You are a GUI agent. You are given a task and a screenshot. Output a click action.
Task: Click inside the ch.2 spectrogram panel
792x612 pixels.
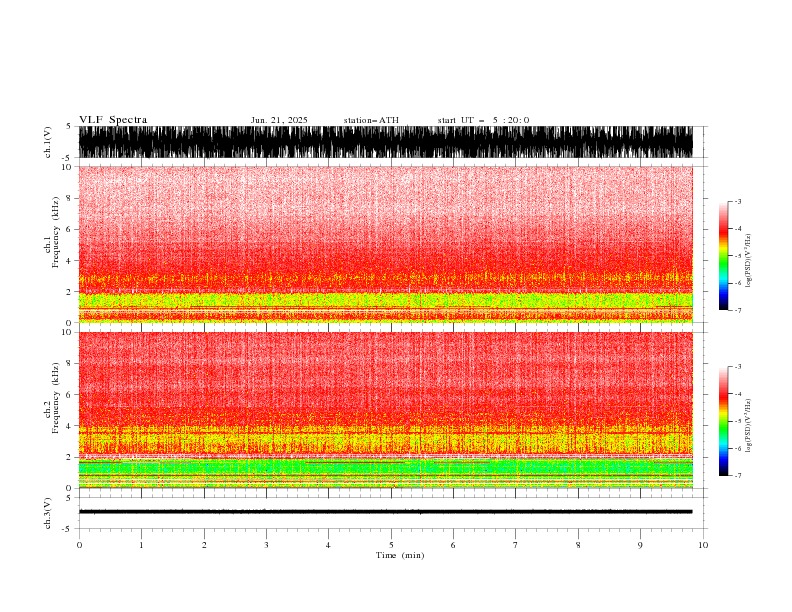click(x=385, y=410)
